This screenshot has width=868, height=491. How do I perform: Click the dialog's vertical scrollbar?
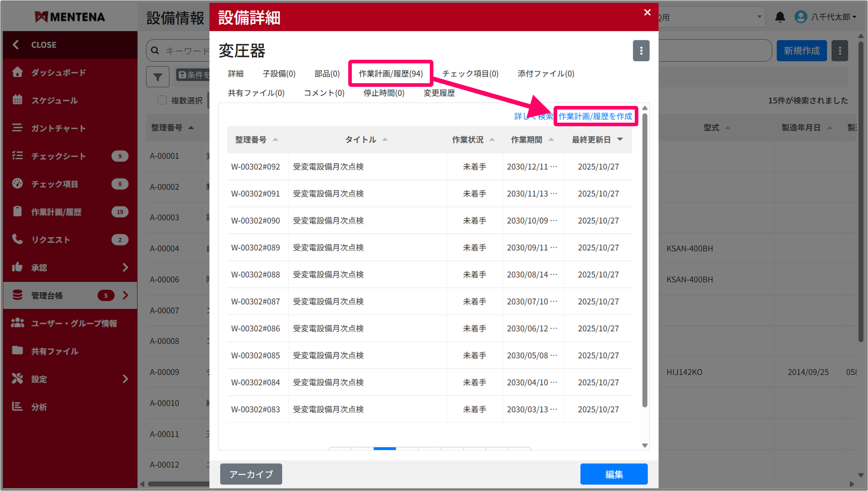coord(645,259)
